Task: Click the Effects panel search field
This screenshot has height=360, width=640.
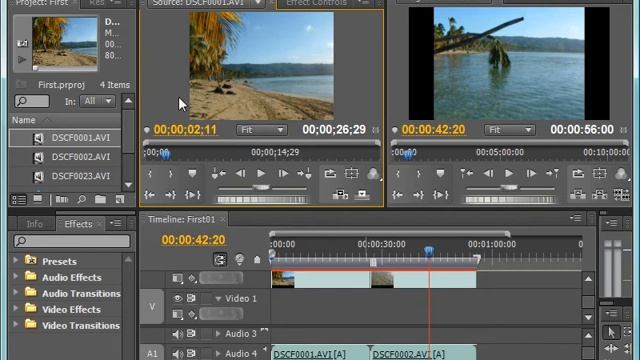Action: pos(72,241)
